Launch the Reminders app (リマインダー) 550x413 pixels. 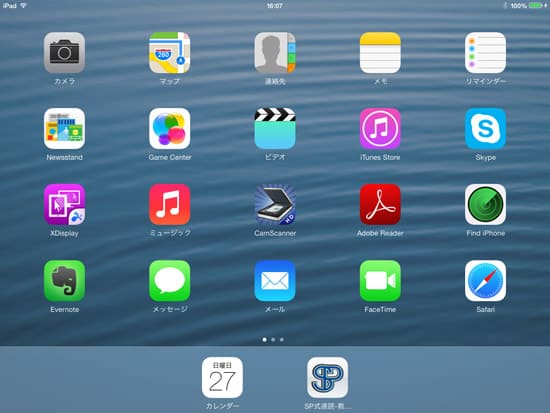pos(485,53)
